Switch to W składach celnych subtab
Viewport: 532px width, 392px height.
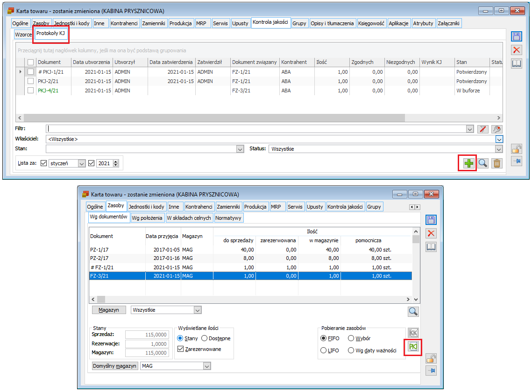189,218
